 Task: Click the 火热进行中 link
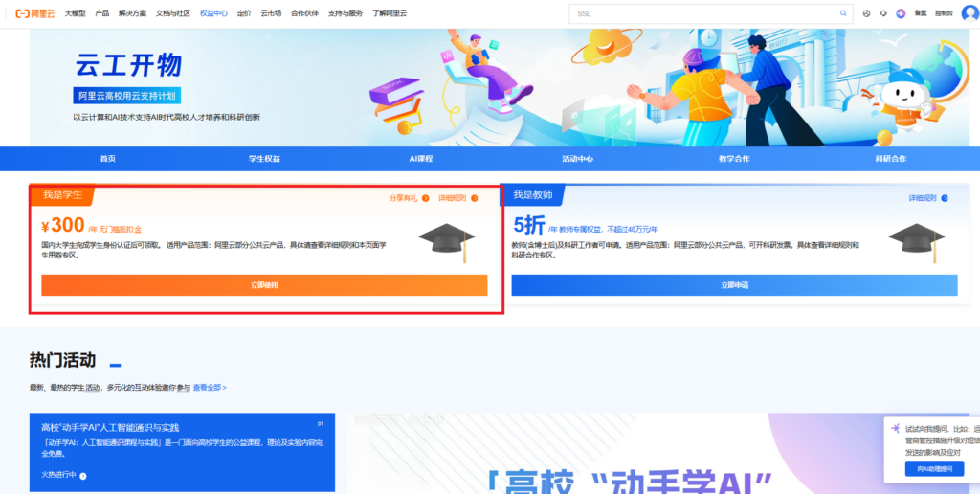[58, 475]
